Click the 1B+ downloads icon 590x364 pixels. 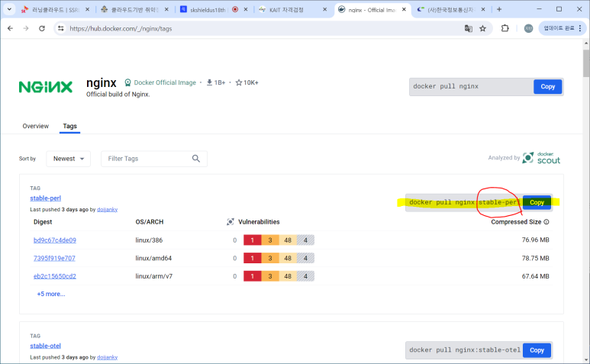click(x=210, y=82)
